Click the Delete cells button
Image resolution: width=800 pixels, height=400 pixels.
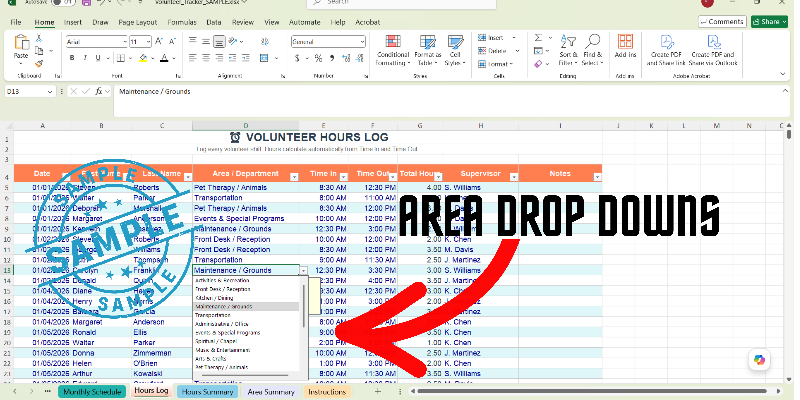coord(499,51)
